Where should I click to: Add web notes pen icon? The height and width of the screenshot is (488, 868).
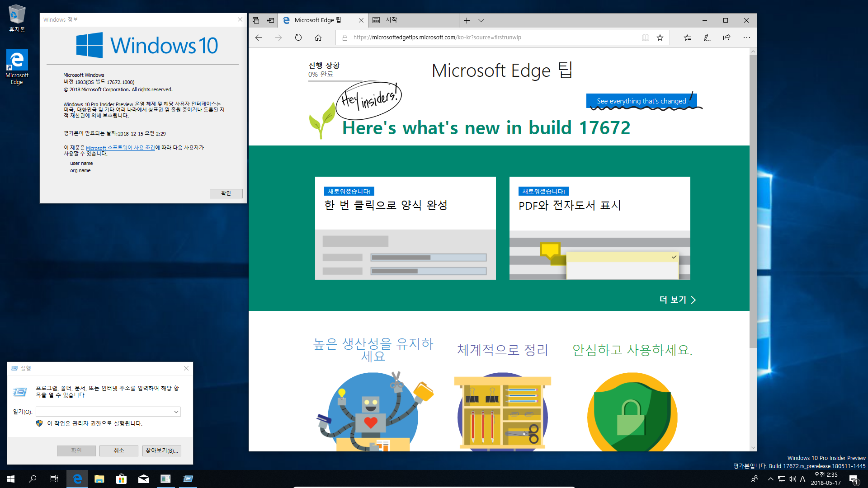707,38
